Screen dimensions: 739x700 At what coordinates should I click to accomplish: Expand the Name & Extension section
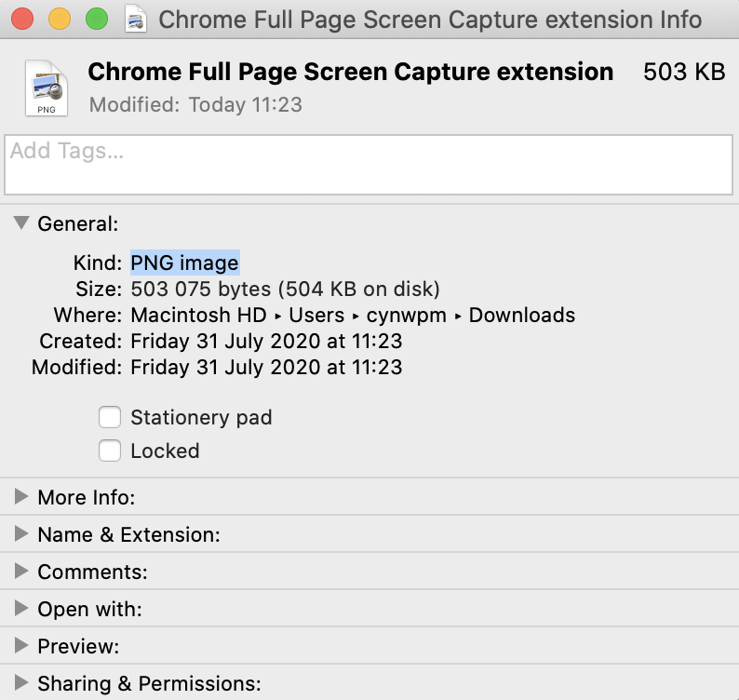(x=21, y=533)
